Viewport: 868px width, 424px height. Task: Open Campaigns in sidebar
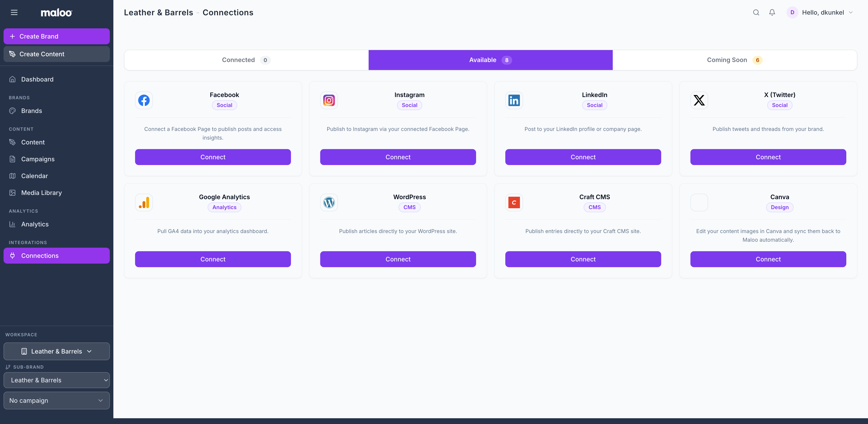pos(57,159)
